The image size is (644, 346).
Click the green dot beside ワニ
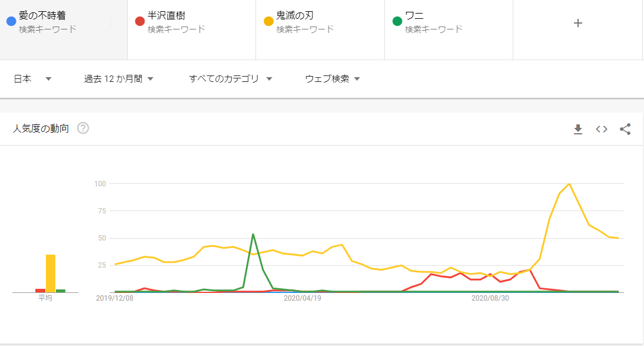pos(397,22)
